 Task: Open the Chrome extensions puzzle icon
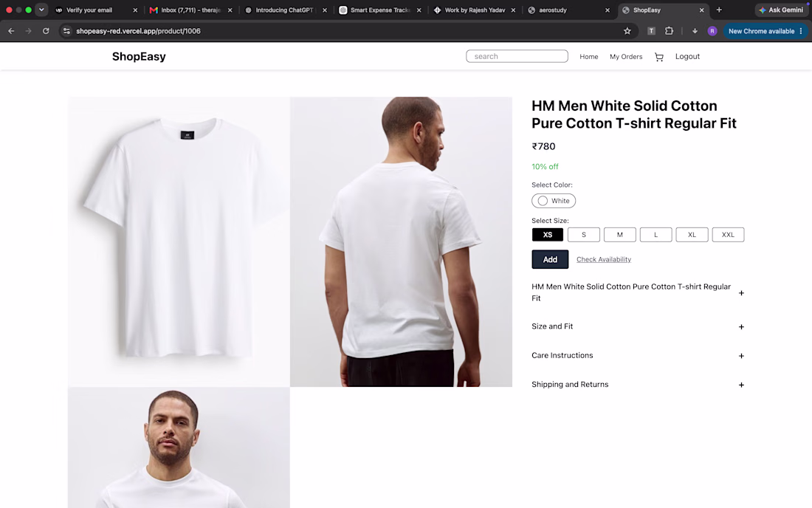pos(669,31)
